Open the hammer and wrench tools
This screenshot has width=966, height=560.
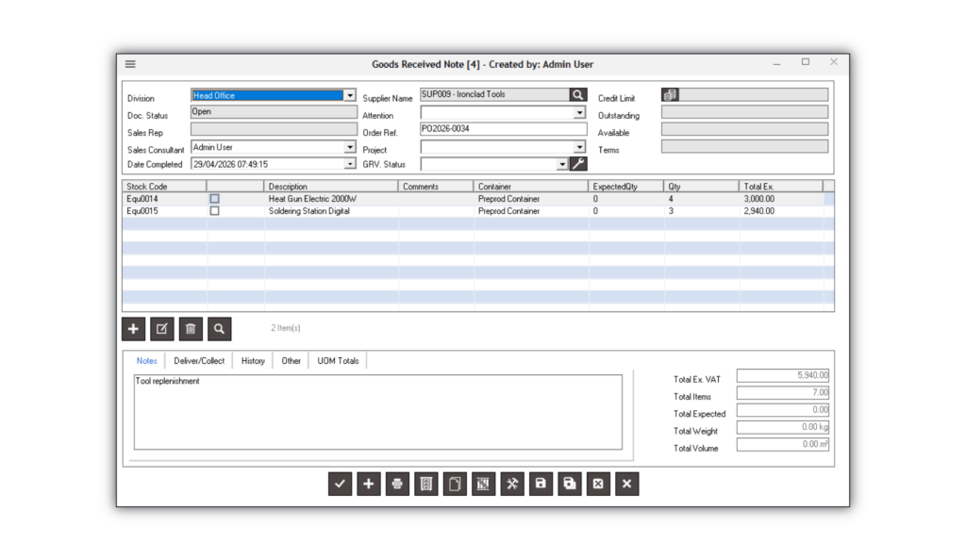click(512, 484)
